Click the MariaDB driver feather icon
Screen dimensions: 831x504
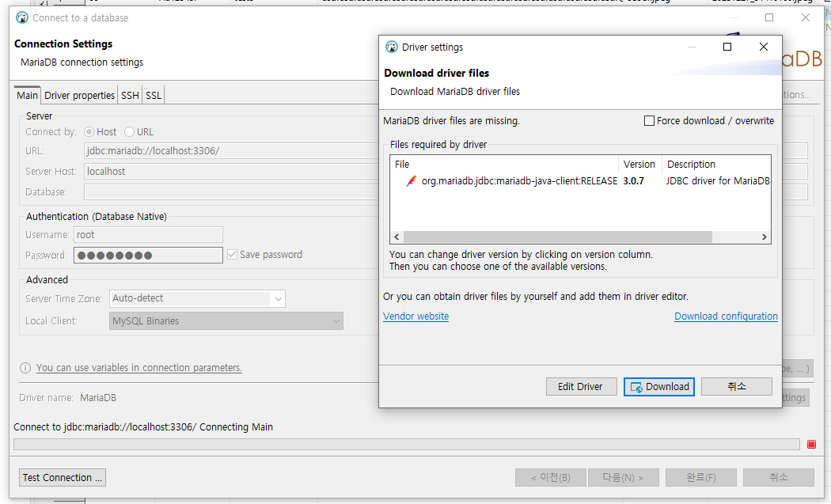(x=412, y=181)
